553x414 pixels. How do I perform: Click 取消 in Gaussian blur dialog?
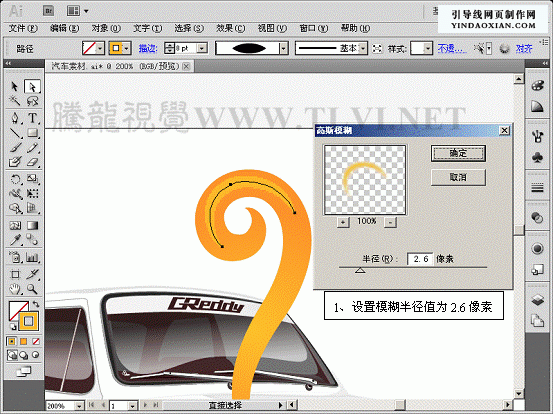coord(458,177)
